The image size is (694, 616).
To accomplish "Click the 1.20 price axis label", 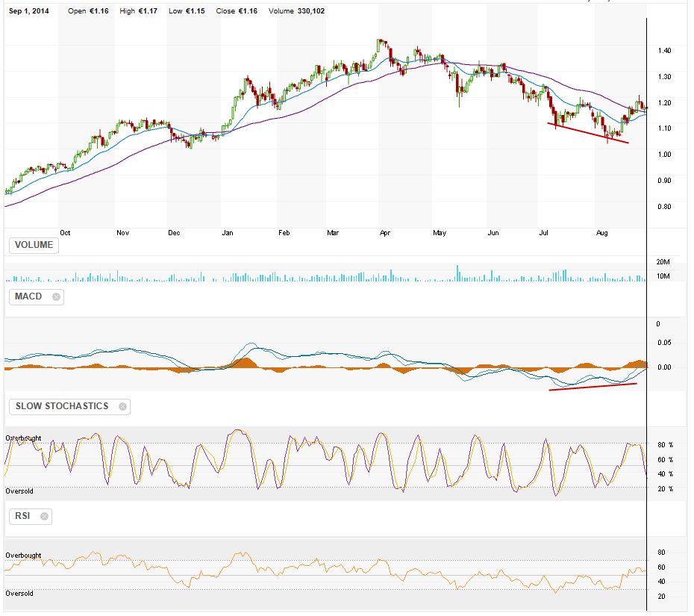I will click(x=664, y=103).
